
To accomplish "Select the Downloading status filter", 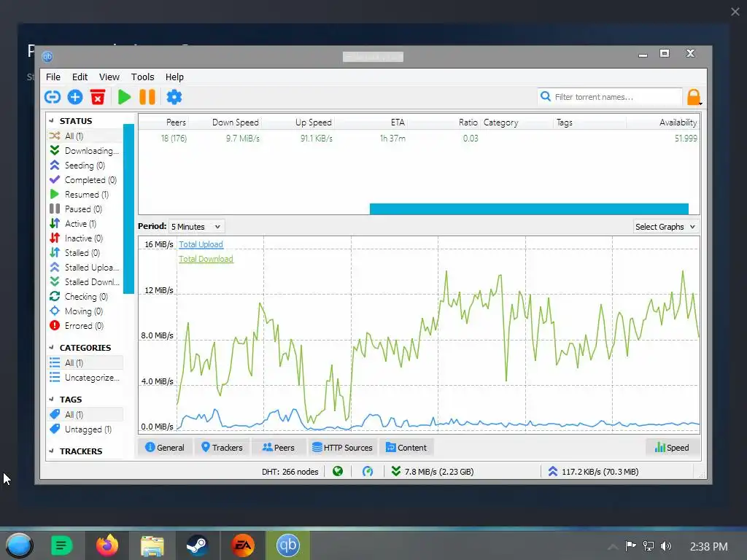I will [x=85, y=150].
